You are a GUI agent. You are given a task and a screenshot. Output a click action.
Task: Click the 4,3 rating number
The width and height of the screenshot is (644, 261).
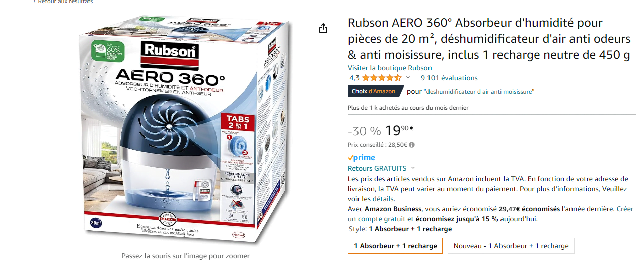click(x=354, y=78)
